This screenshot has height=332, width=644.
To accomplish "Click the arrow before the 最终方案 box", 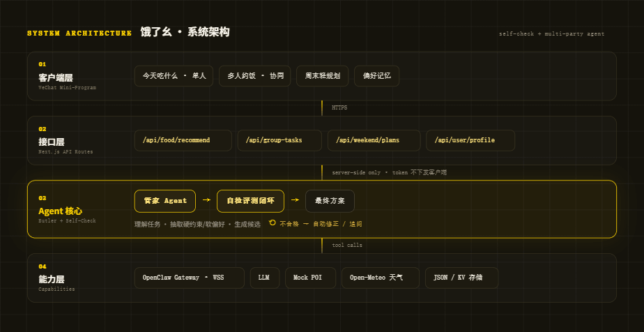I will click(295, 200).
